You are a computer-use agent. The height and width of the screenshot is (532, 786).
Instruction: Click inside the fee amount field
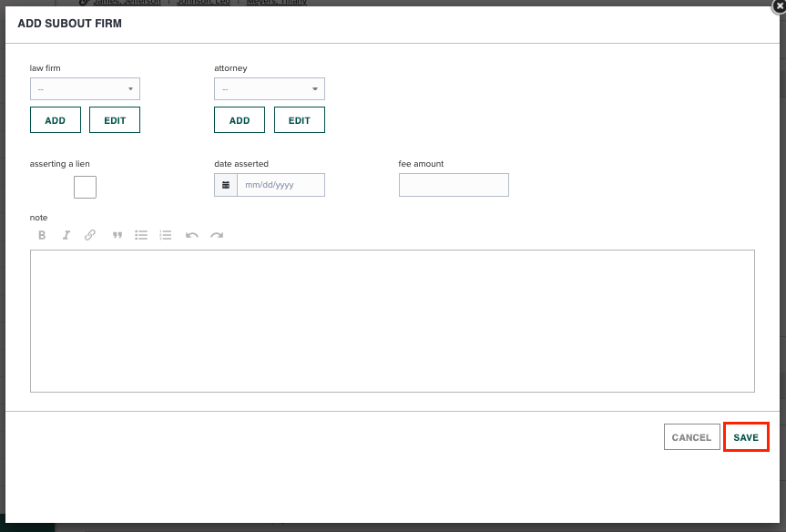pos(454,184)
